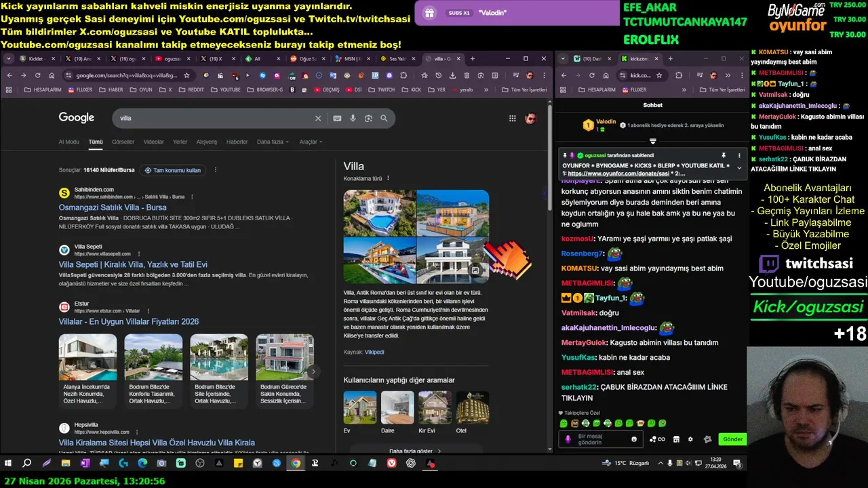Go home in the left browser

[52, 75]
